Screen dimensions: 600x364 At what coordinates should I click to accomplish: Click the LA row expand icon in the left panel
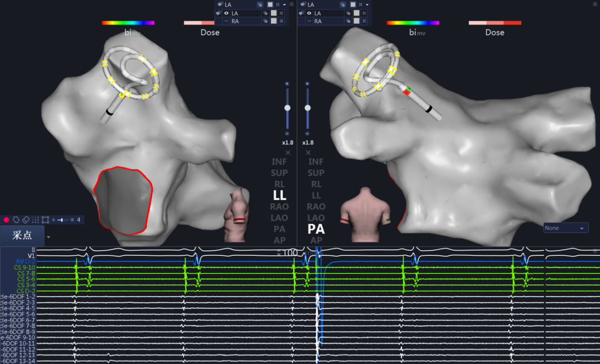click(x=281, y=13)
